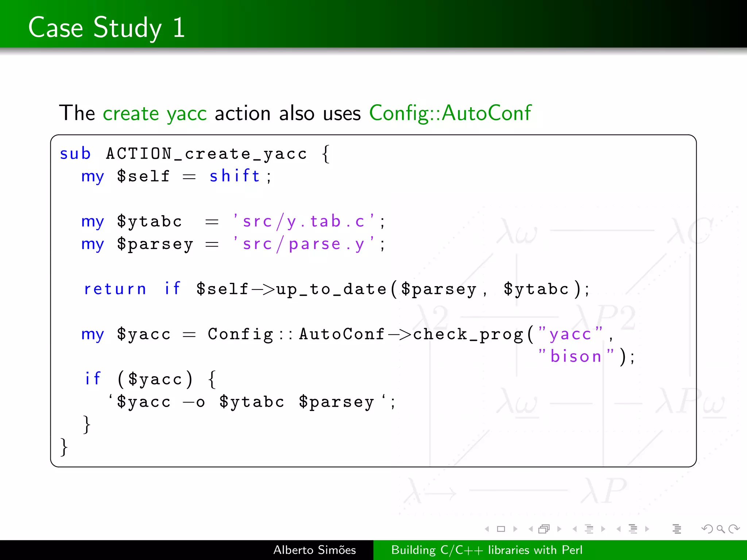Click '$self' in the 'my $self = shift' line
The width and height of the screenshot is (747, 560).
[x=143, y=176]
